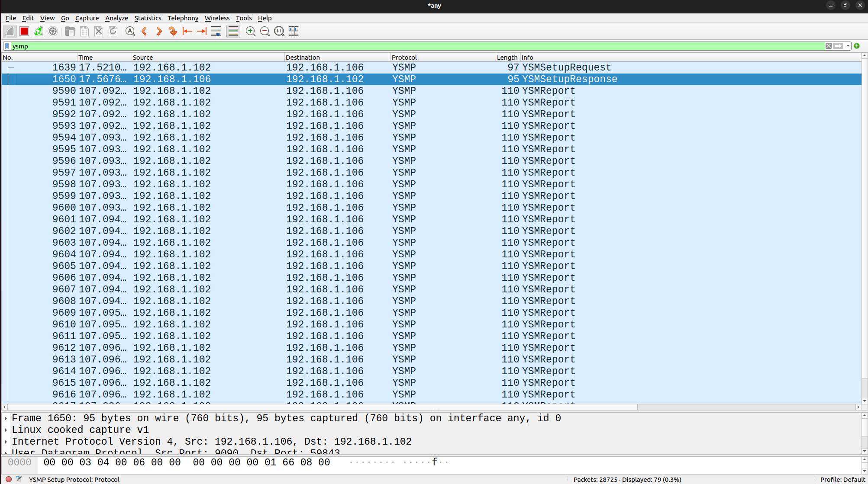Open a capture file folder icon
The image size is (868, 484).
click(x=70, y=31)
